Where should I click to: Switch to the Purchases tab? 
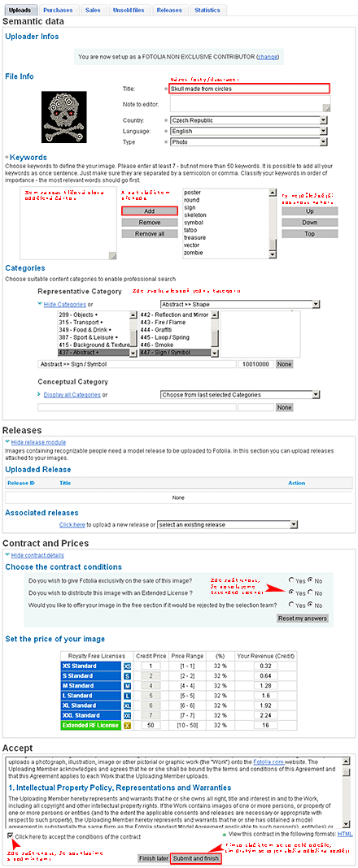tap(59, 10)
